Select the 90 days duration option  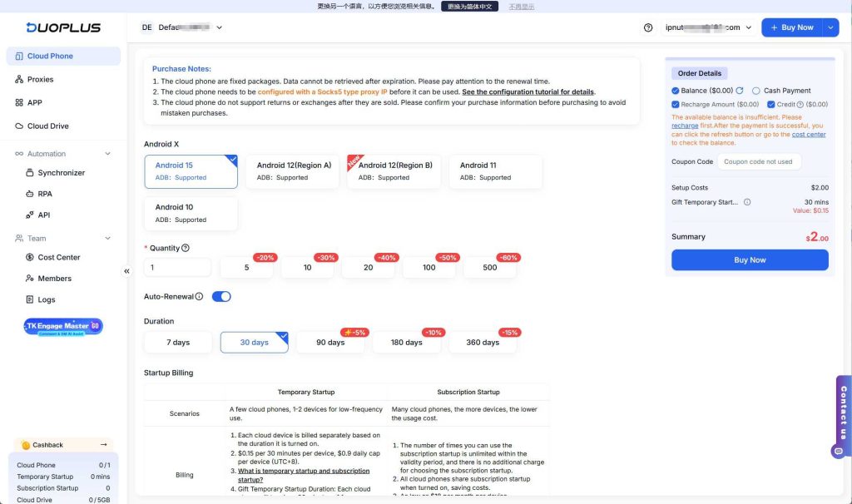point(330,343)
